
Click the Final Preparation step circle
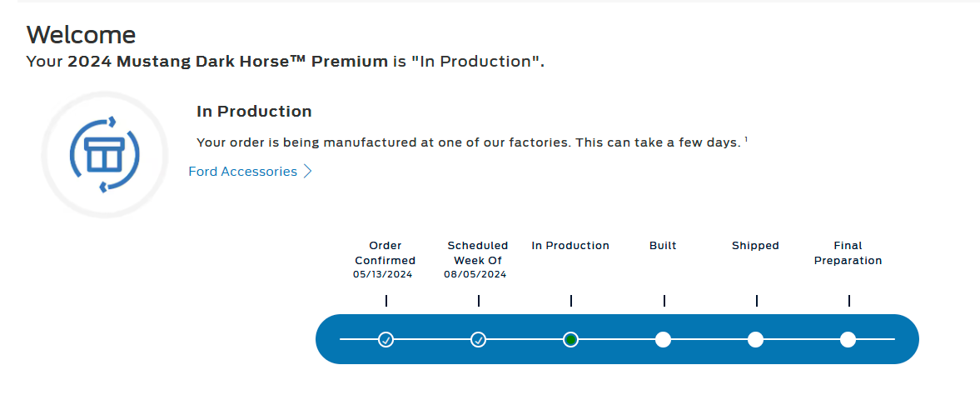848,340
